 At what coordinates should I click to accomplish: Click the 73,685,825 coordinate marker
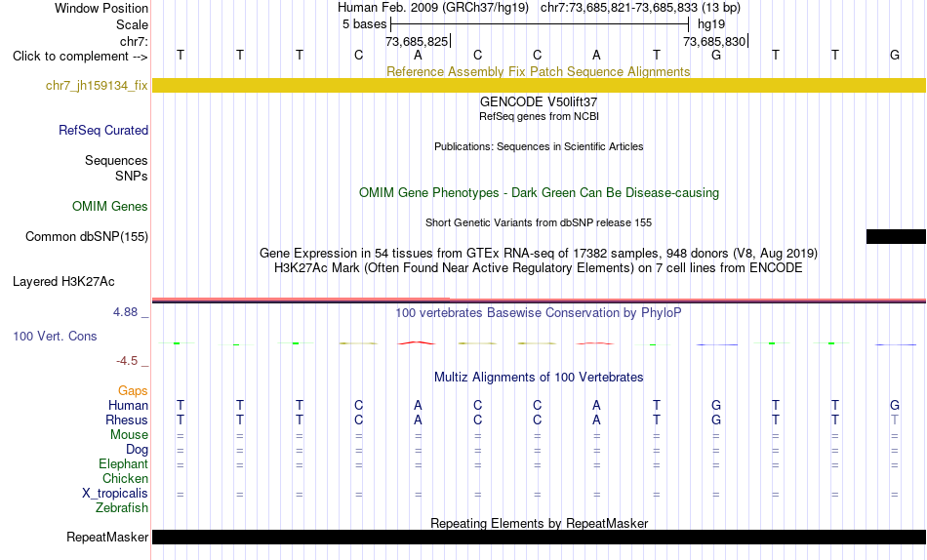click(x=417, y=41)
